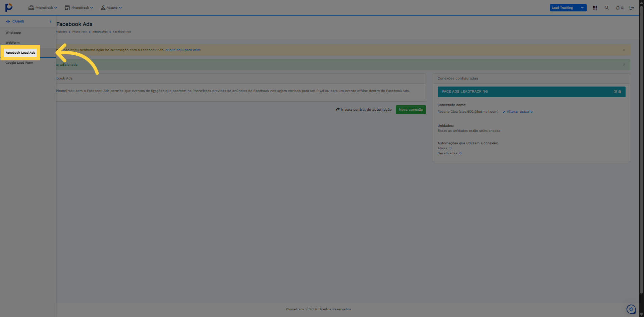Image resolution: width=644 pixels, height=317 pixels.
Task: Click the search magnifier icon
Action: [x=607, y=8]
